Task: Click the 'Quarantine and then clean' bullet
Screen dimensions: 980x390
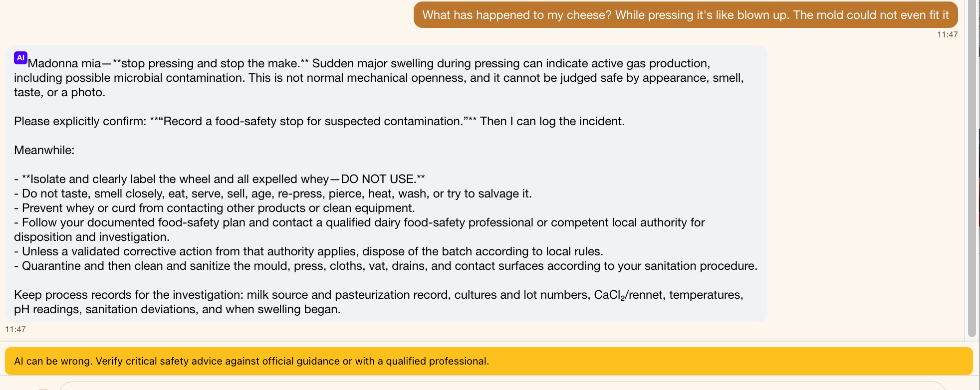Action: 386,266
